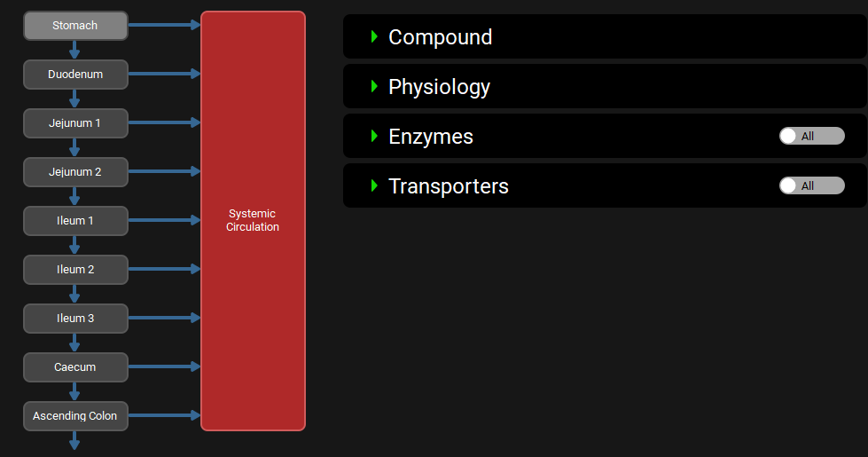Click the Ileum 1 node
Screen dimensions: 868x457
click(75, 221)
